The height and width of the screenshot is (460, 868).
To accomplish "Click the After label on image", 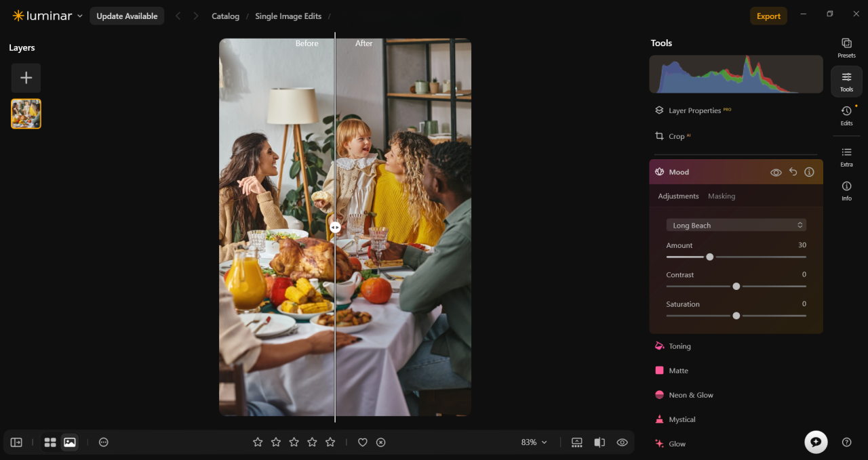I will (364, 43).
